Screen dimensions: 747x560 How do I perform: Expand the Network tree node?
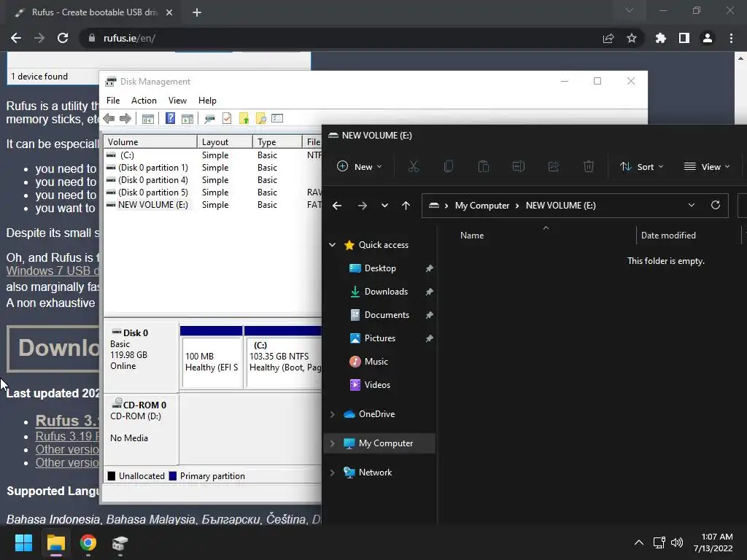(x=332, y=472)
